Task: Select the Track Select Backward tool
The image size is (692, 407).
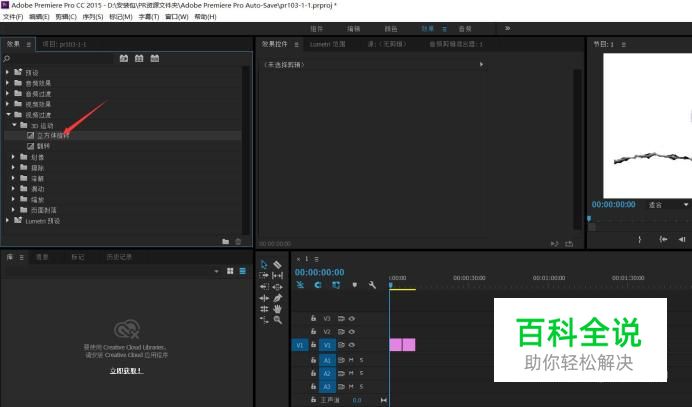Action: [x=264, y=286]
